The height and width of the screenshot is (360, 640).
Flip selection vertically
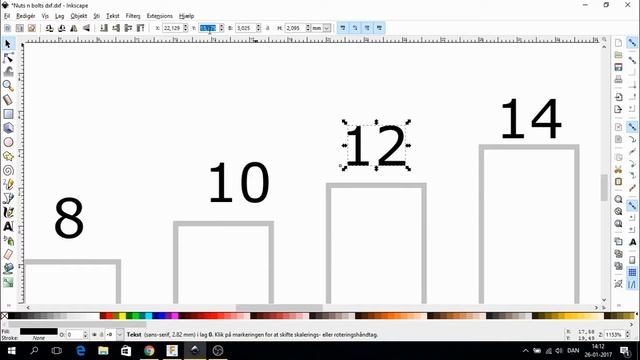[x=86, y=28]
